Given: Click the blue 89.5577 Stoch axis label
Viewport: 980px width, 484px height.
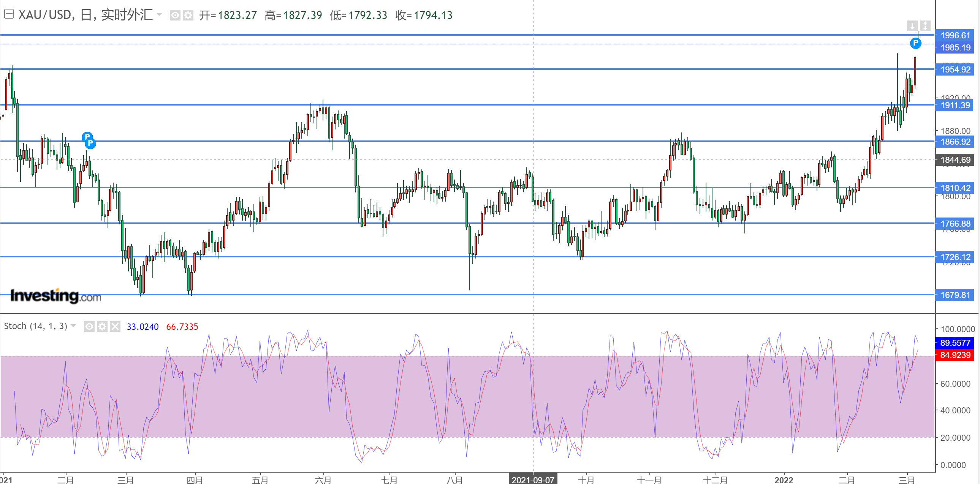Looking at the screenshot, I should pyautogui.click(x=955, y=343).
